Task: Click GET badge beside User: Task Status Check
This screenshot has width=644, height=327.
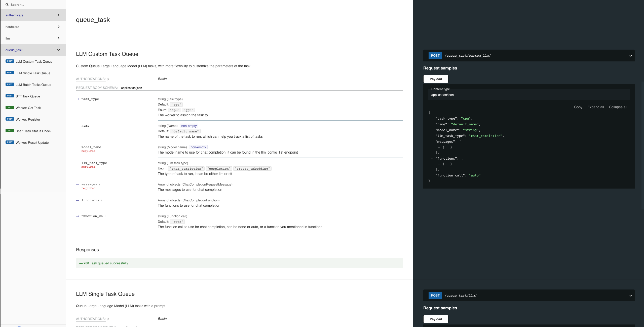Action: coord(10,131)
